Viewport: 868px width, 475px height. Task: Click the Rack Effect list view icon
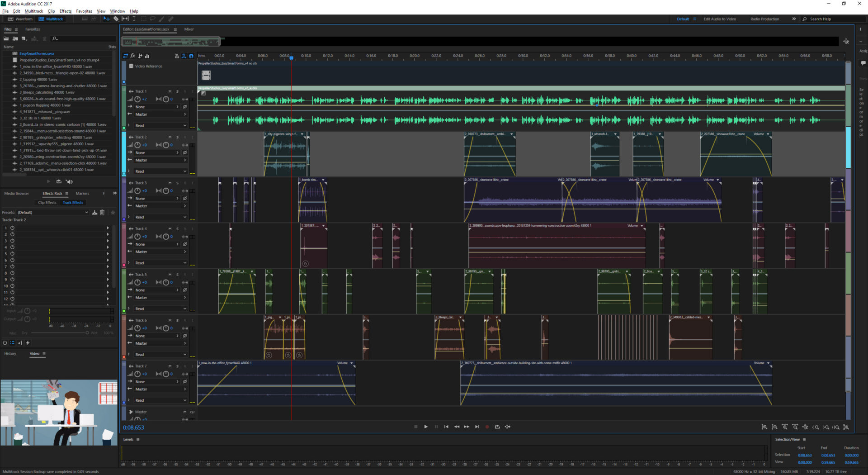click(x=12, y=343)
